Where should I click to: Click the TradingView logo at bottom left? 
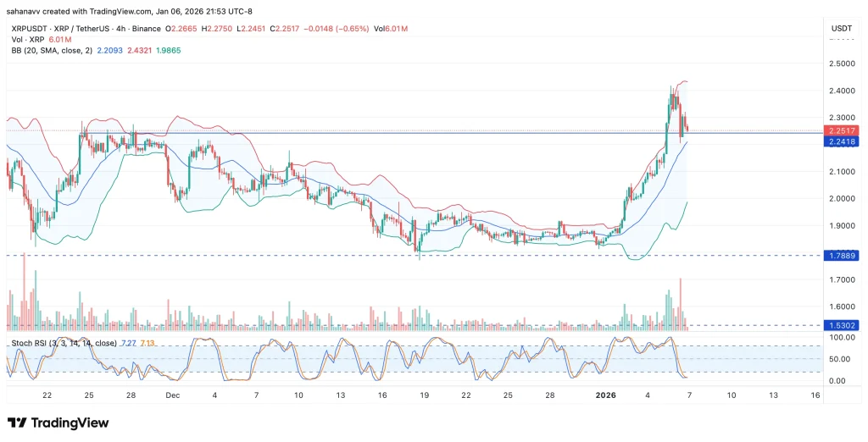point(58,423)
